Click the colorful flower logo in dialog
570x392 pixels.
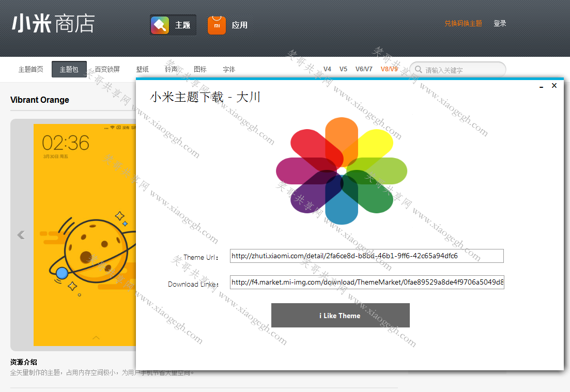342,171
